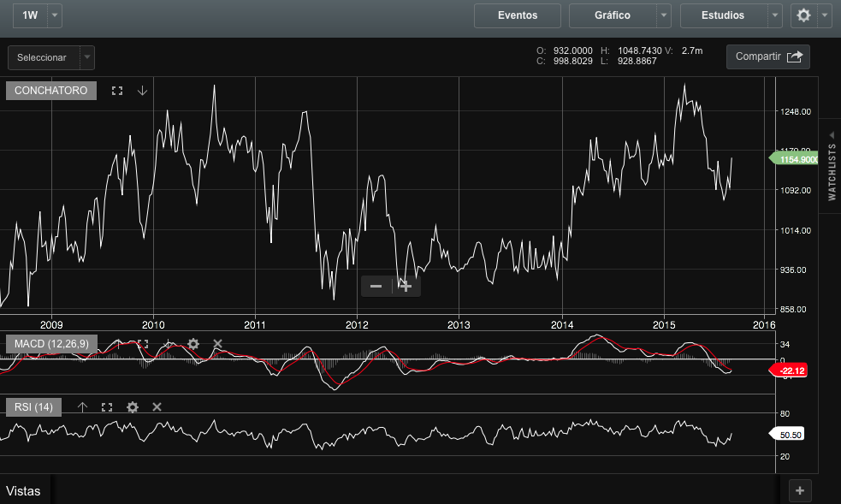
Task: Open the Gráfico dropdown arrow
Action: 664,15
